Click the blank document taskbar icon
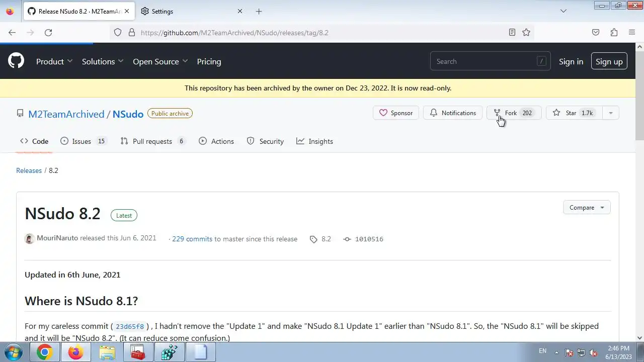This screenshot has width=644, height=362. pos(200,352)
